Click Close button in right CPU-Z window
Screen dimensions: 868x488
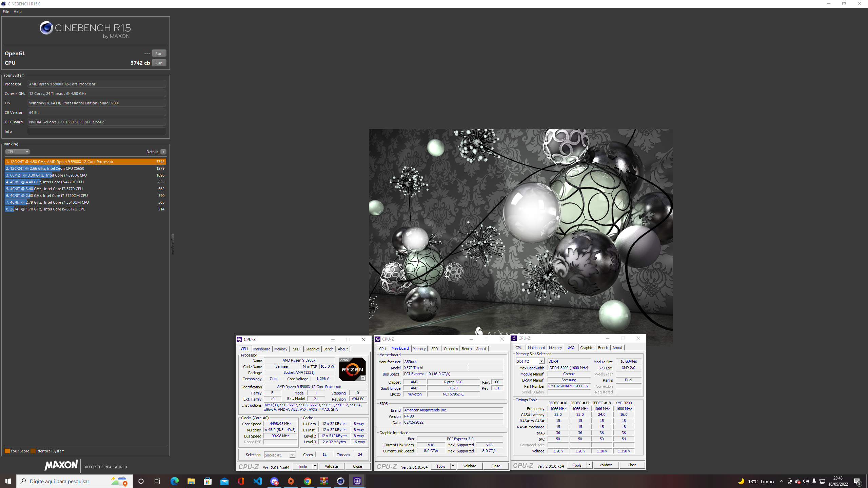point(632,465)
